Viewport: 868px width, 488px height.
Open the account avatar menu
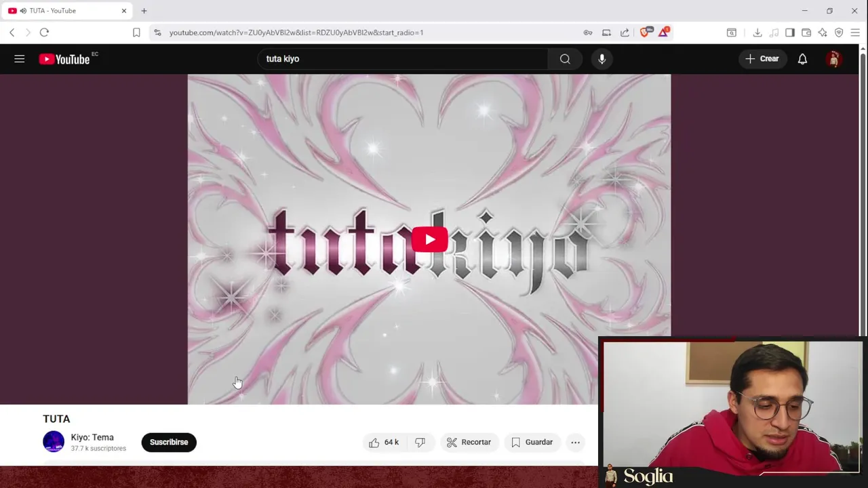(x=833, y=59)
